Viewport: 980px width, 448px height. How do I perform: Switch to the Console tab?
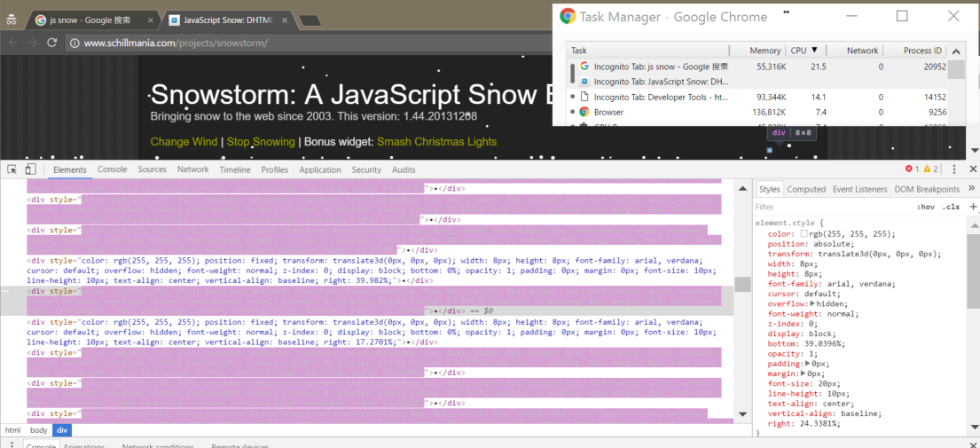click(x=113, y=169)
